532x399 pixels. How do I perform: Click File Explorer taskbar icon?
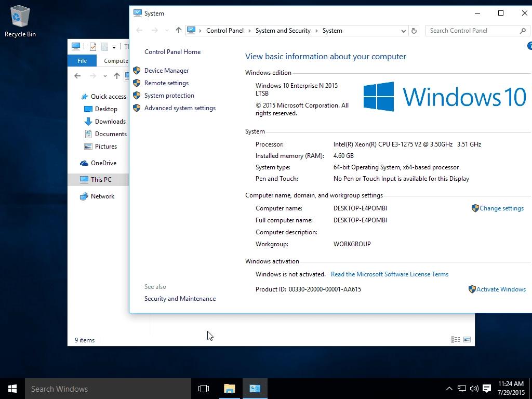(x=229, y=389)
